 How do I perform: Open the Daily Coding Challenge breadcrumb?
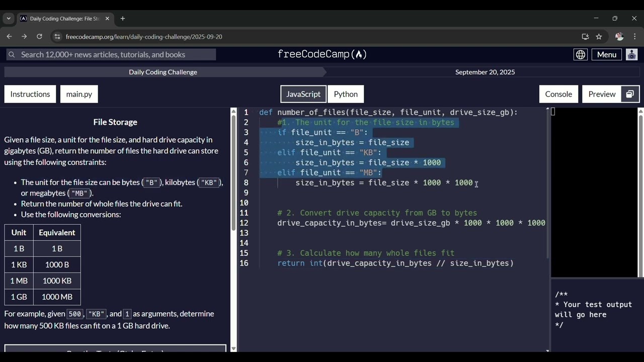coord(163,72)
